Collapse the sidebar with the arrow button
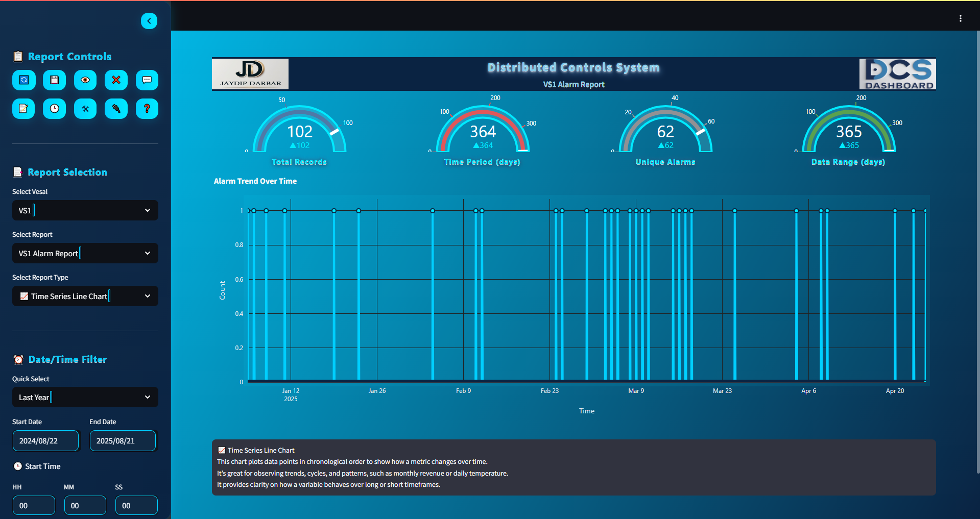The width and height of the screenshot is (980, 519). pyautogui.click(x=149, y=21)
